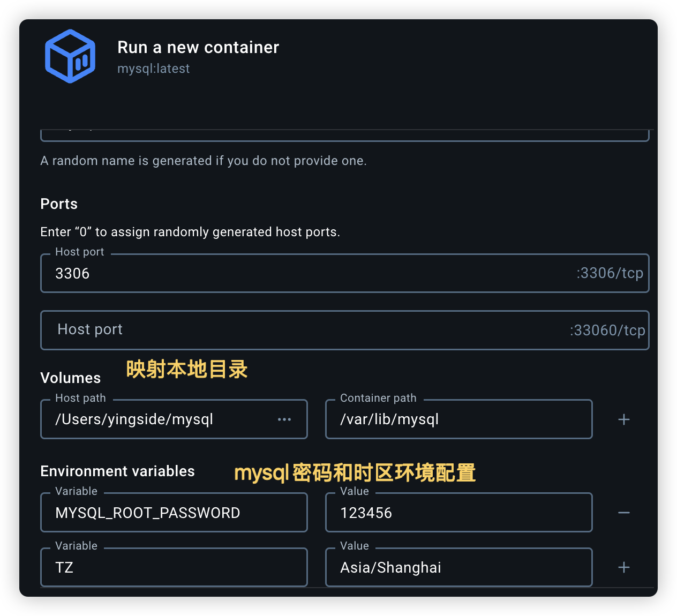
Task: Select the MYSQL_ROOT_PASSWORD variable field
Action: click(x=174, y=513)
